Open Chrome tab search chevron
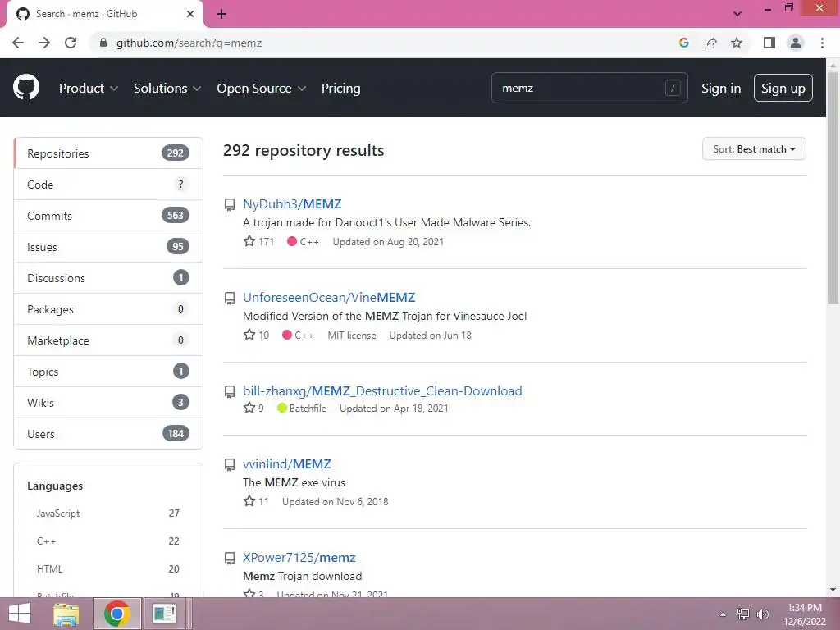840x630 pixels. [x=737, y=14]
